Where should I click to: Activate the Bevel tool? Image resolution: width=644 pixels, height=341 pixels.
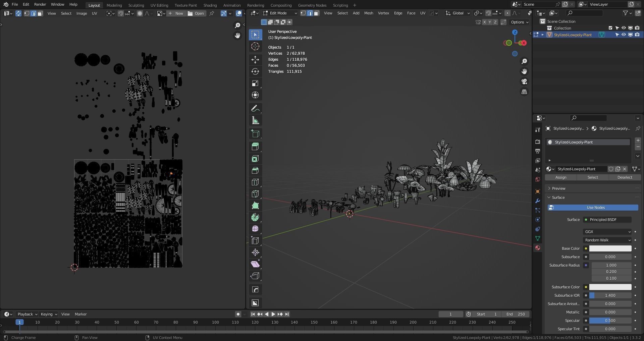tap(255, 170)
